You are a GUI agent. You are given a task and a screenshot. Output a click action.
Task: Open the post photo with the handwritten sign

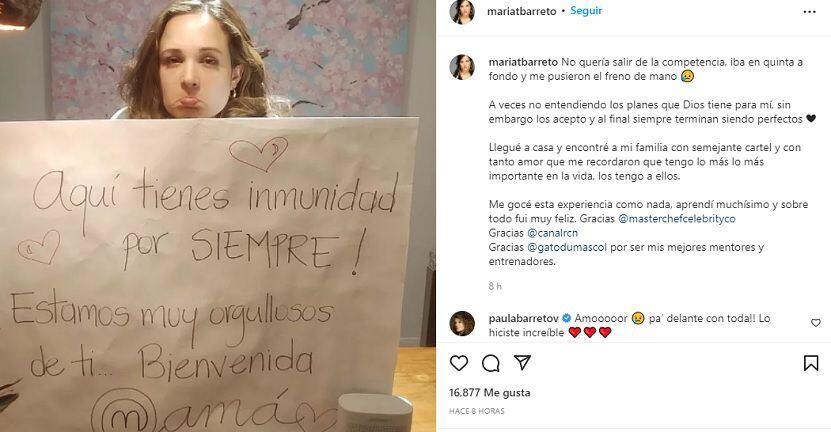pyautogui.click(x=218, y=216)
